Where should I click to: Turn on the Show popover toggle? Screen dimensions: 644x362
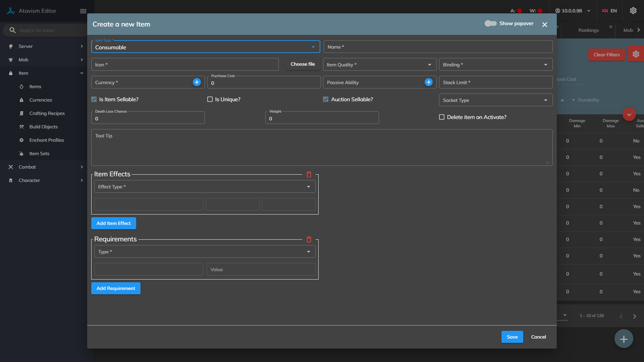pos(490,23)
